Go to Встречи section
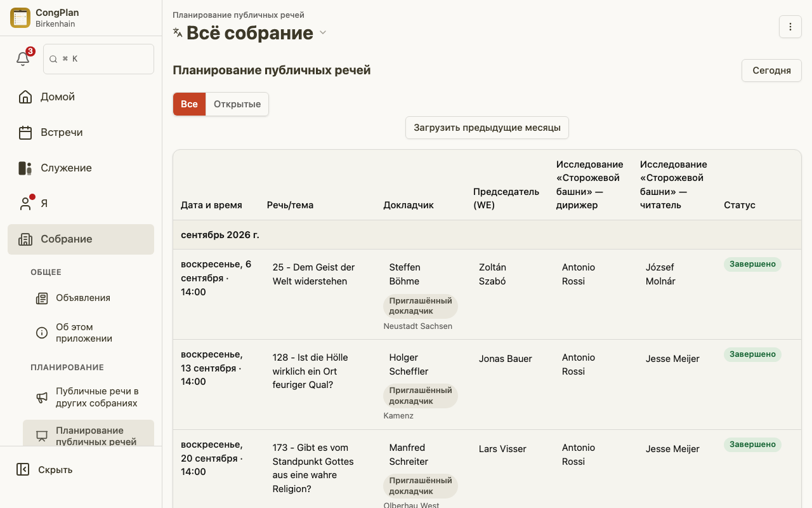Viewport: 812px width, 508px height. pyautogui.click(x=81, y=132)
